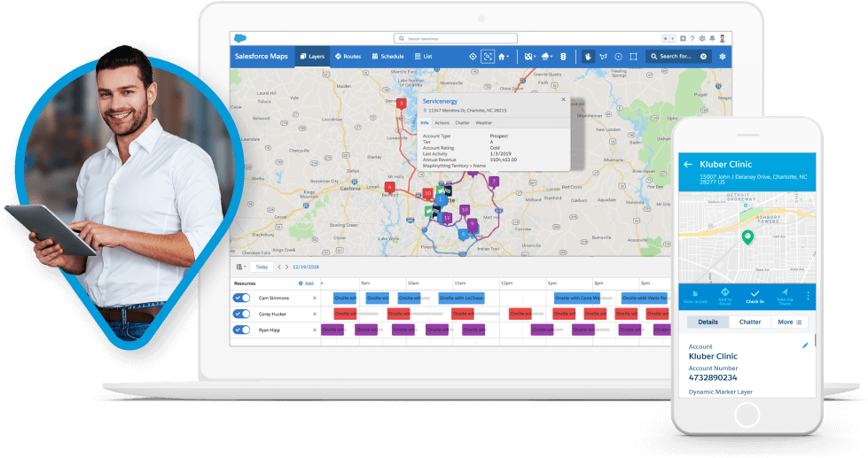Select the hand pan tool
This screenshot has width=868, height=458.
(588, 57)
